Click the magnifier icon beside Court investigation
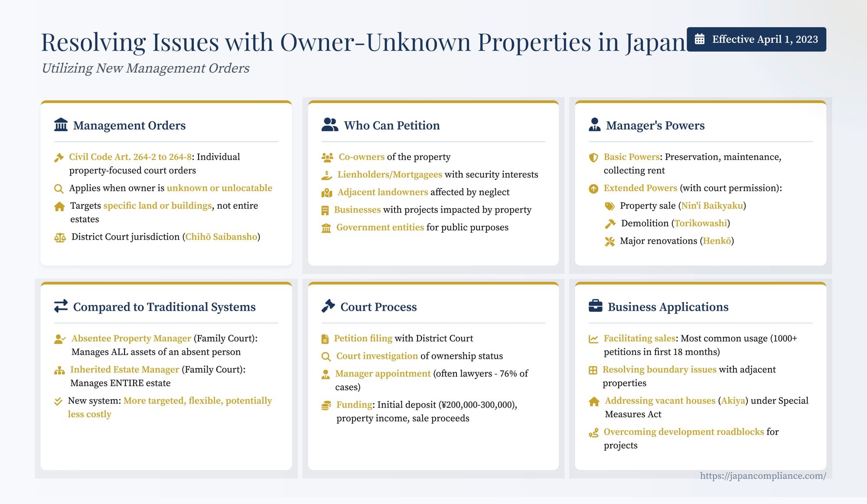The width and height of the screenshot is (867, 504). click(326, 357)
